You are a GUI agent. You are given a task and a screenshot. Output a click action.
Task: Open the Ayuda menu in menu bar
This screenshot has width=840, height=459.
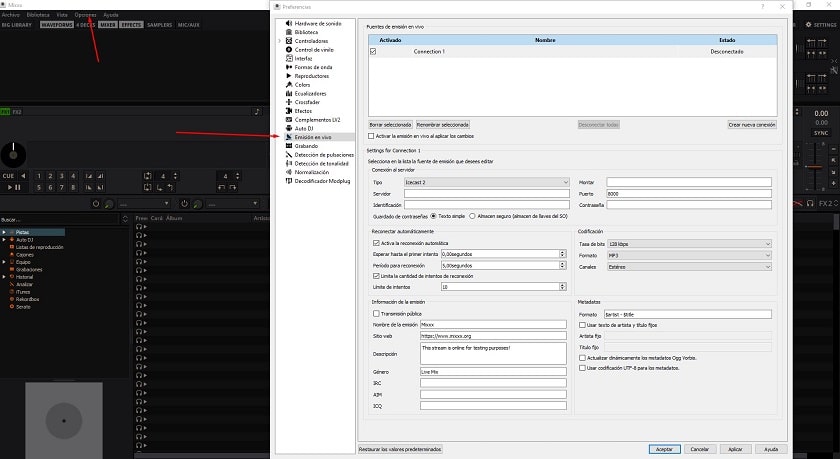point(110,15)
